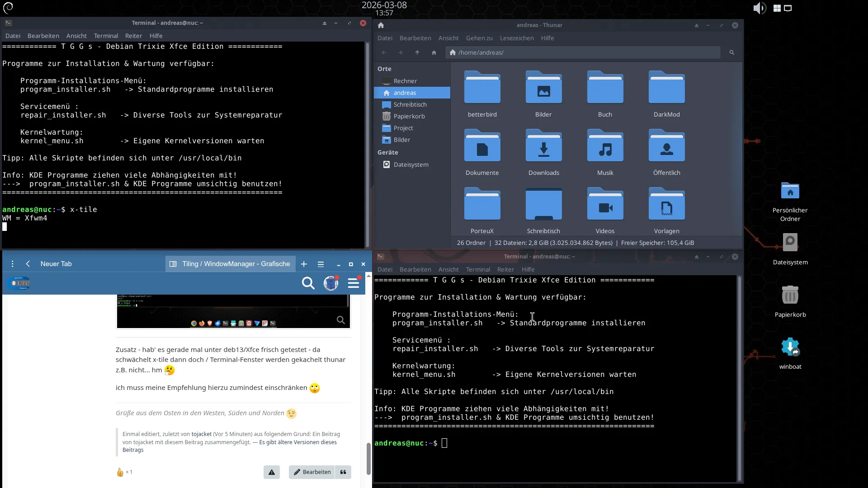The height and width of the screenshot is (488, 868).
Task: Click the report post warning icon
Action: (272, 472)
